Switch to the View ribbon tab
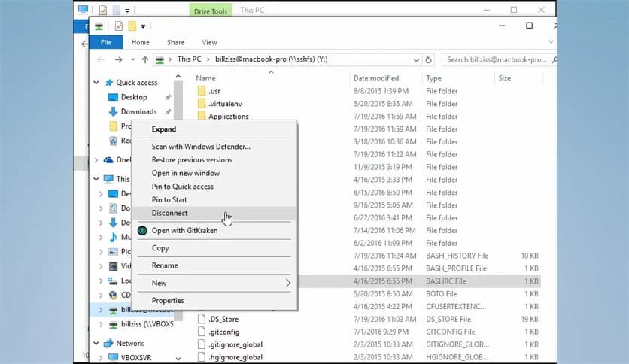This screenshot has height=364, width=629. coord(209,42)
